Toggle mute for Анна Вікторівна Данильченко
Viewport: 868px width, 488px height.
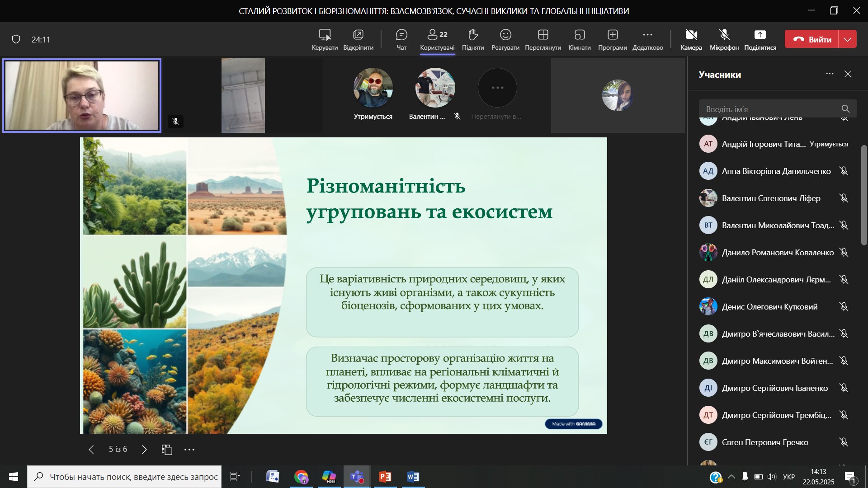coord(844,171)
